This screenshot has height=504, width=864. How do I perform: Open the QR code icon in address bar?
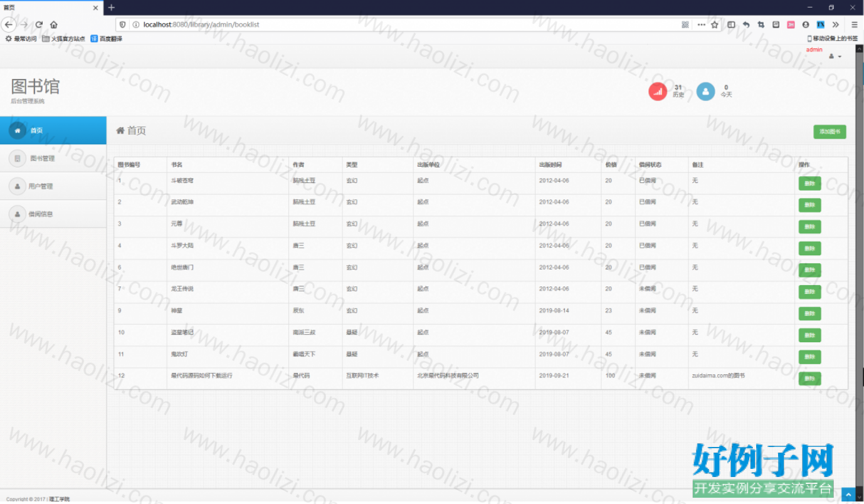tap(685, 24)
